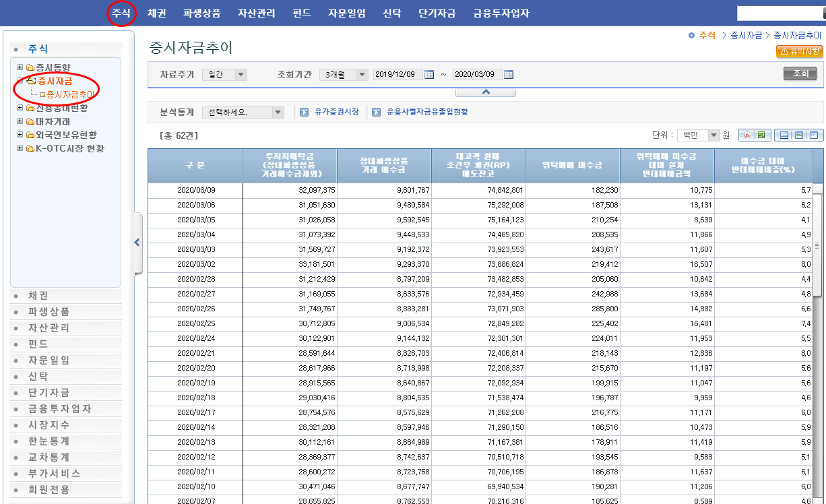This screenshot has width=826, height=504.
Task: Open the 자료주기 일간 dropdown
Action: pos(225,75)
